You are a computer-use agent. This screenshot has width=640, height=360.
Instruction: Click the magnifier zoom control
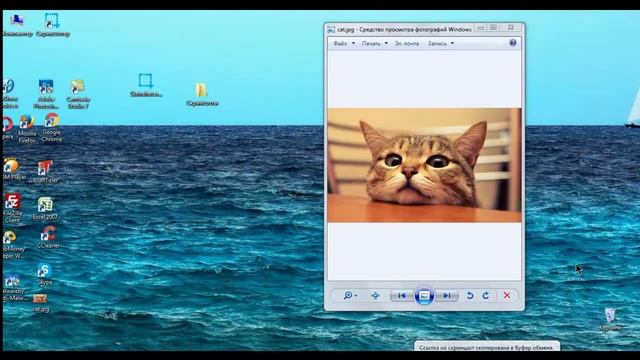[x=350, y=295]
